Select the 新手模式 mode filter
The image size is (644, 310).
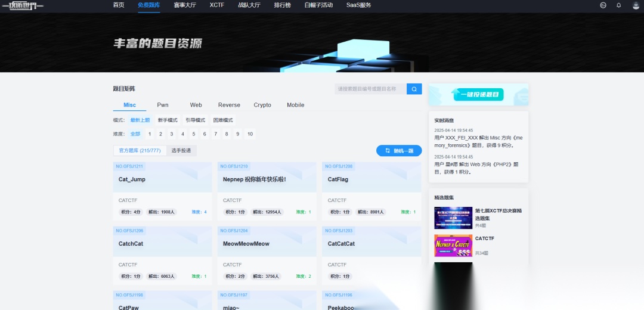click(168, 120)
